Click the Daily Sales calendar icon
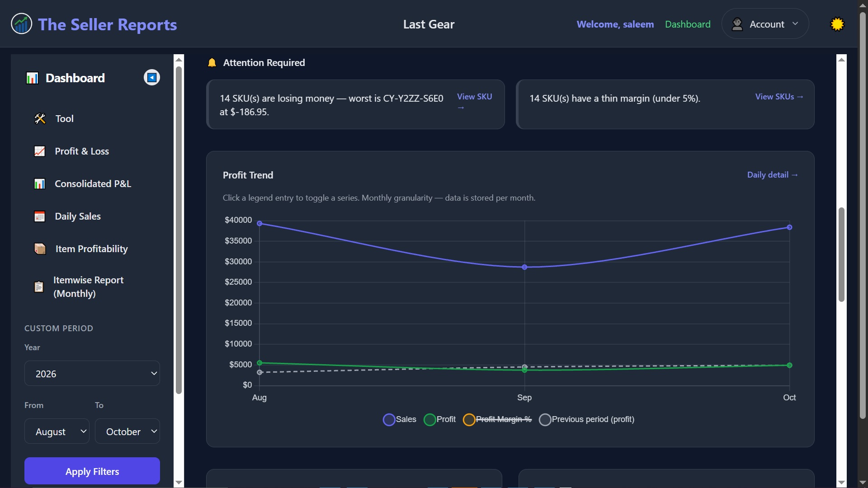 tap(40, 216)
